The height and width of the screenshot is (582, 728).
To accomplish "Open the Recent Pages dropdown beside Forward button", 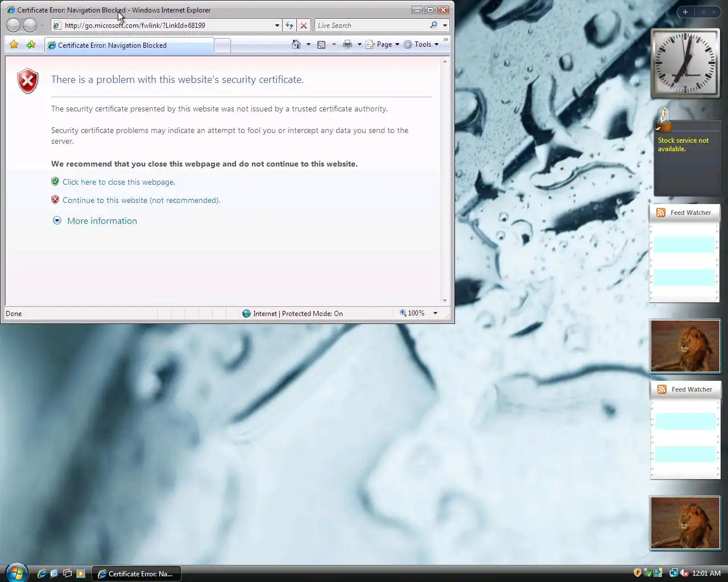I will pyautogui.click(x=42, y=26).
